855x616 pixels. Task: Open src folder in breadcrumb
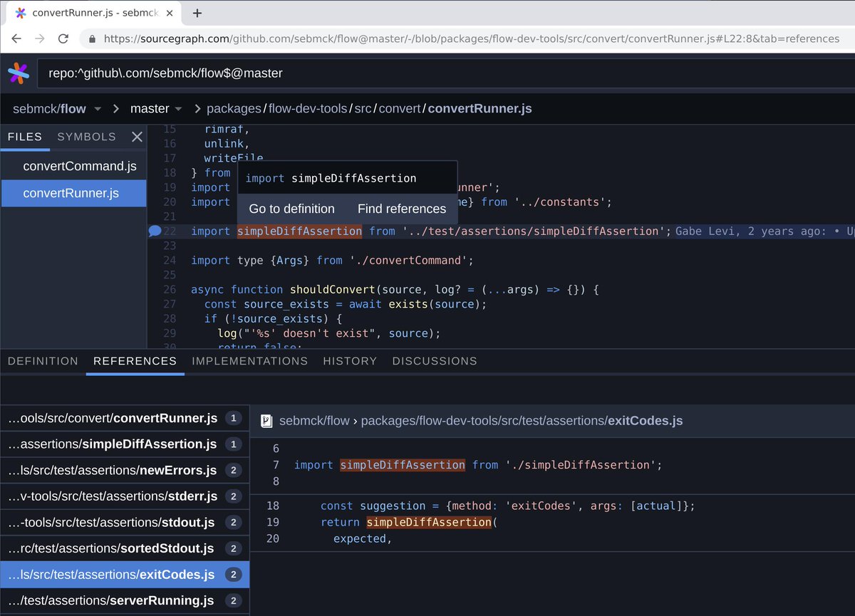(x=363, y=109)
